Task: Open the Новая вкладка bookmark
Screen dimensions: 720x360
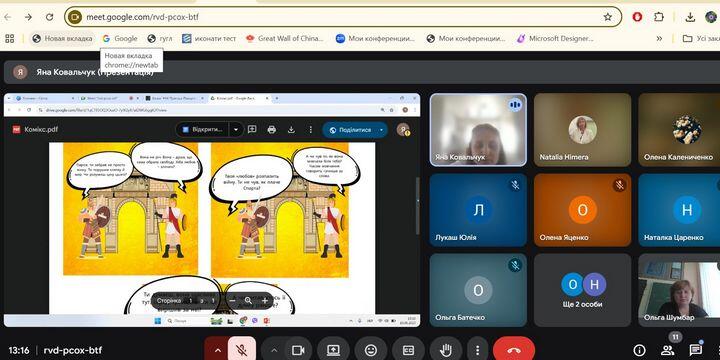Action: (62, 39)
